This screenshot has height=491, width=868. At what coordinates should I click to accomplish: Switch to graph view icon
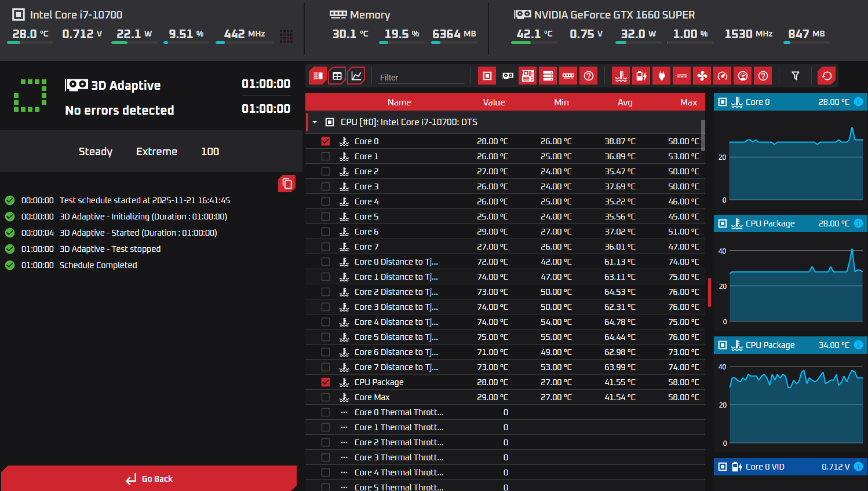pos(356,76)
